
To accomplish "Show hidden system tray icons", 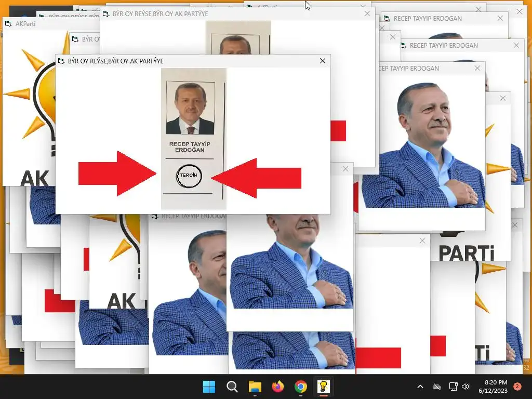I will (420, 387).
